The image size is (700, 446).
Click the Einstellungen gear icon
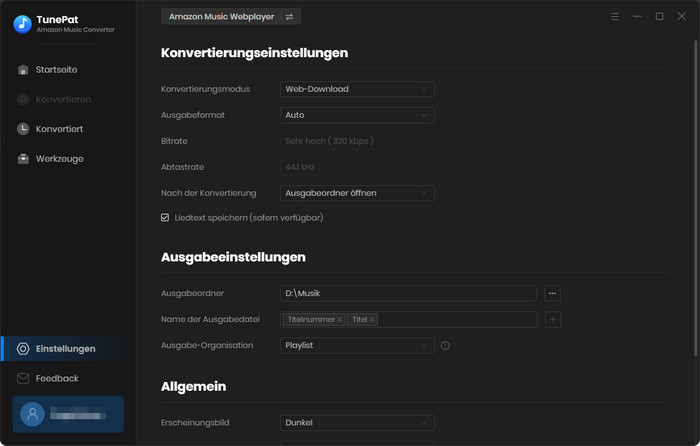23,349
